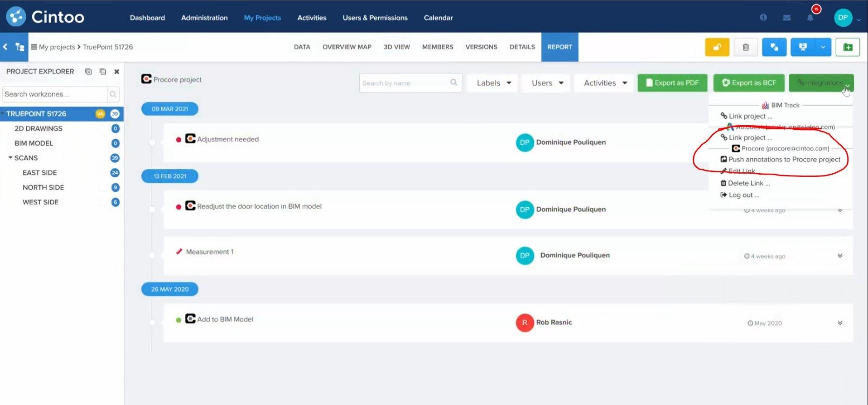Screen dimensions: 868x405
Task: Switch to the VERSIONS tab
Action: 481,47
